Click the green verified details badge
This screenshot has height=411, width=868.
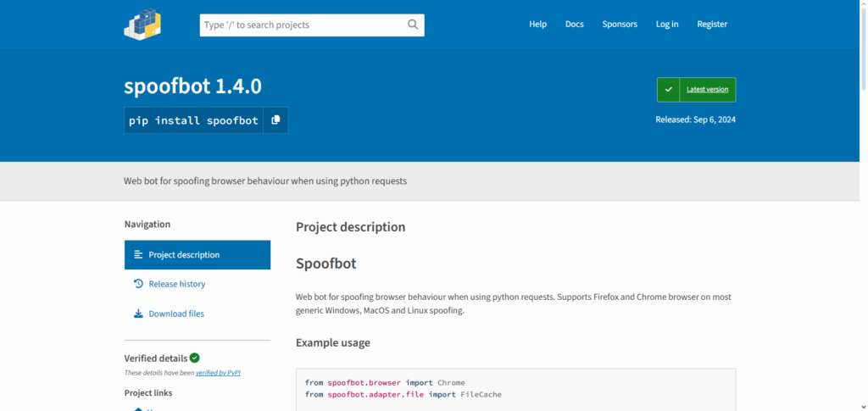(x=194, y=358)
